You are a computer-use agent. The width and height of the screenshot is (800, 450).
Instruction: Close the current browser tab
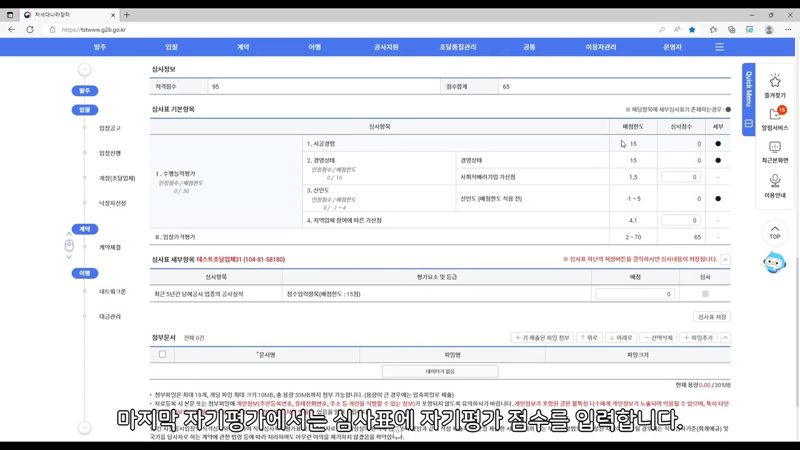pos(113,15)
